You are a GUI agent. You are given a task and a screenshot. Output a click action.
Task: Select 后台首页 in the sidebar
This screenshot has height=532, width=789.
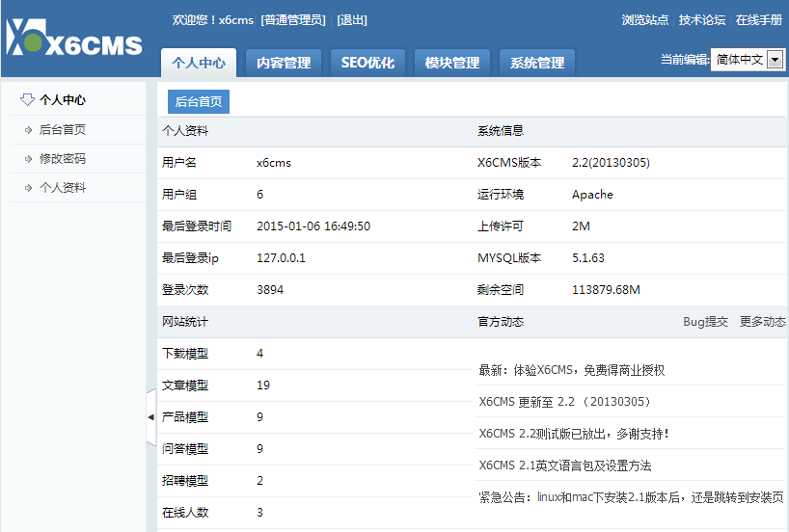pyautogui.click(x=63, y=130)
